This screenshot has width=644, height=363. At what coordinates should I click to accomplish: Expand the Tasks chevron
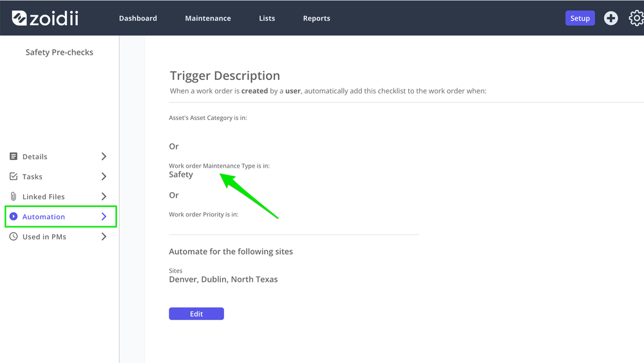point(104,177)
